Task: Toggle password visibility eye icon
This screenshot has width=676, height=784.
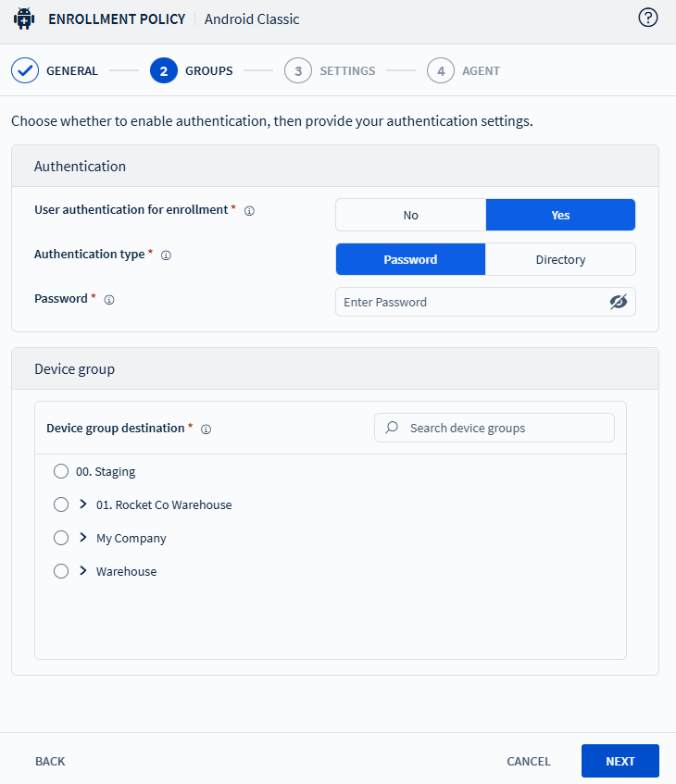Action: pos(619,302)
